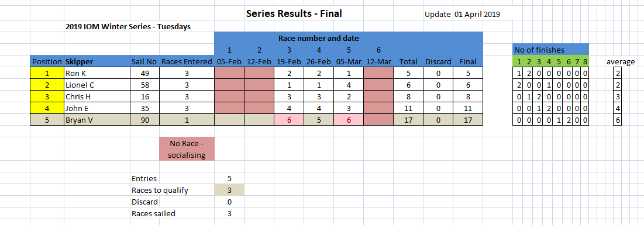Select the pink No Race - socialising legend cell
The height and width of the screenshot is (225, 644).
coord(187,148)
